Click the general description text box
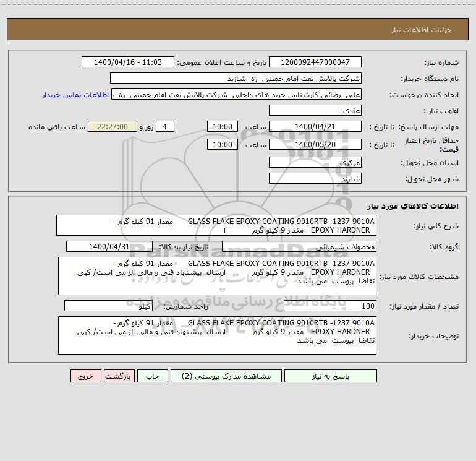 pyautogui.click(x=216, y=225)
